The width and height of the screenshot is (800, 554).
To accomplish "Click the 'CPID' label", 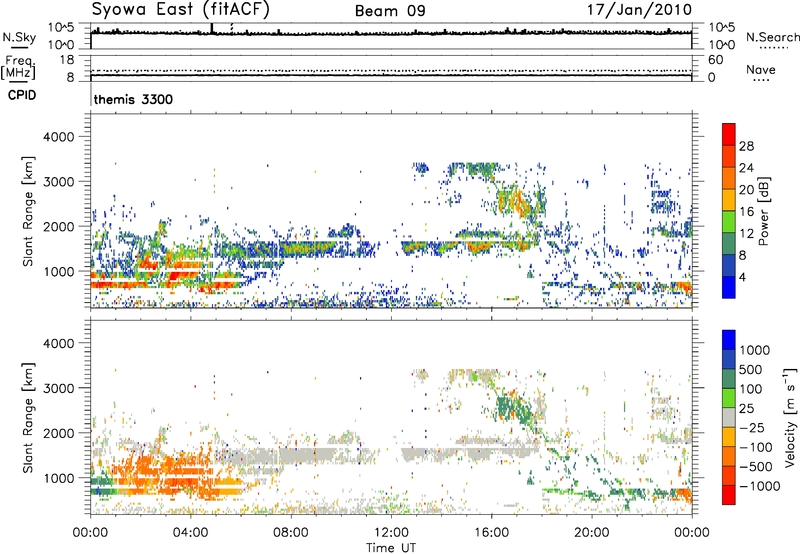I will pyautogui.click(x=22, y=95).
